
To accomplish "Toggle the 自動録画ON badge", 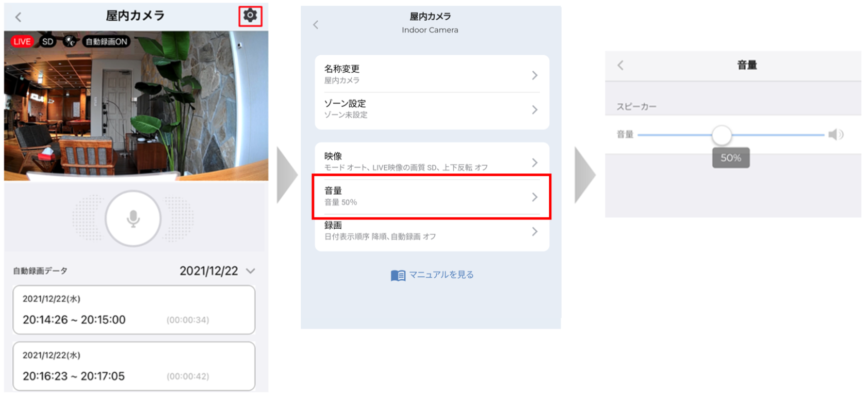I will [106, 42].
